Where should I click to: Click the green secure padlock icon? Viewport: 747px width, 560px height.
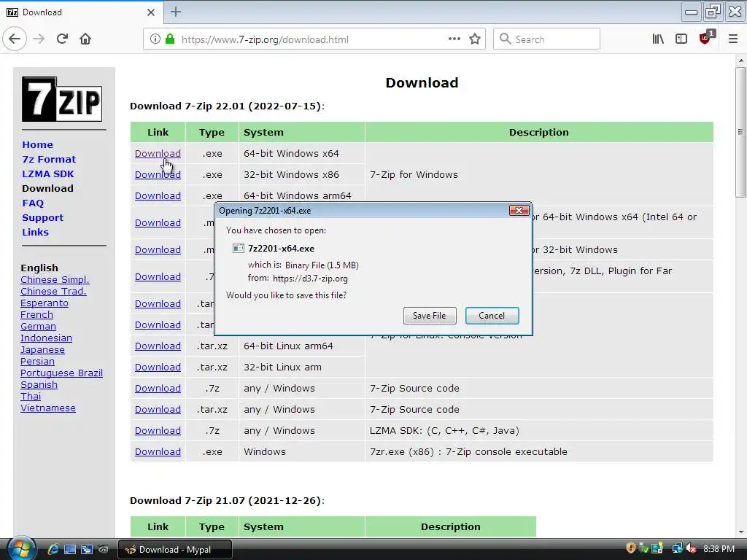click(169, 39)
